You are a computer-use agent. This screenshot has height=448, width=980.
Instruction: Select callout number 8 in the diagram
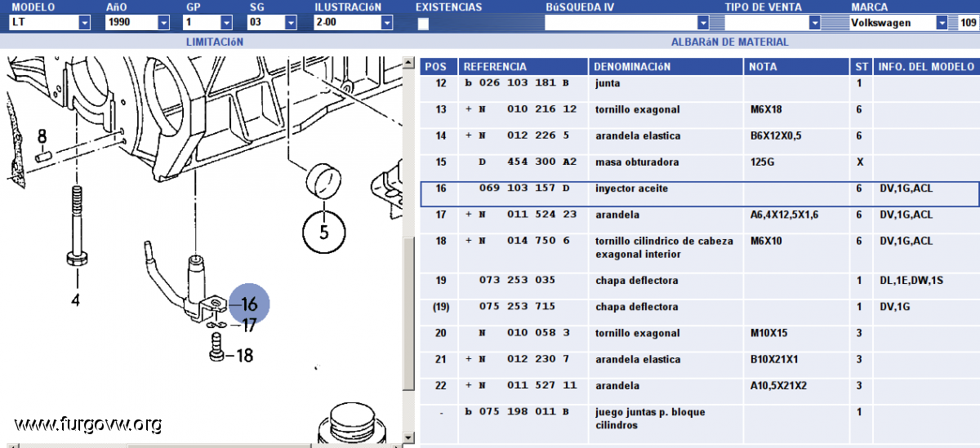point(42,137)
